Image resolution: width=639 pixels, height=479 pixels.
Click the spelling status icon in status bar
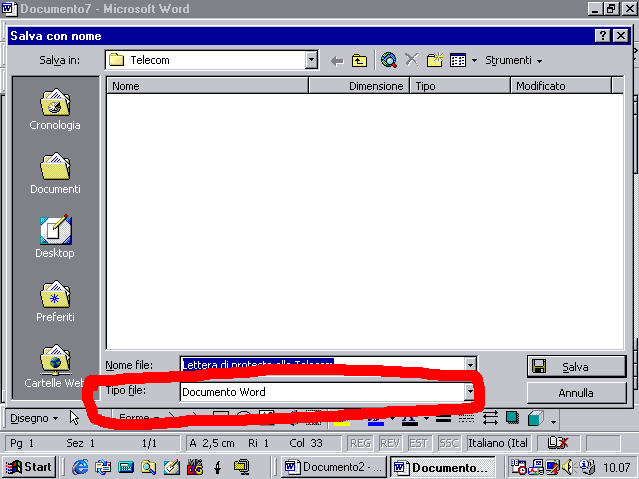(557, 443)
